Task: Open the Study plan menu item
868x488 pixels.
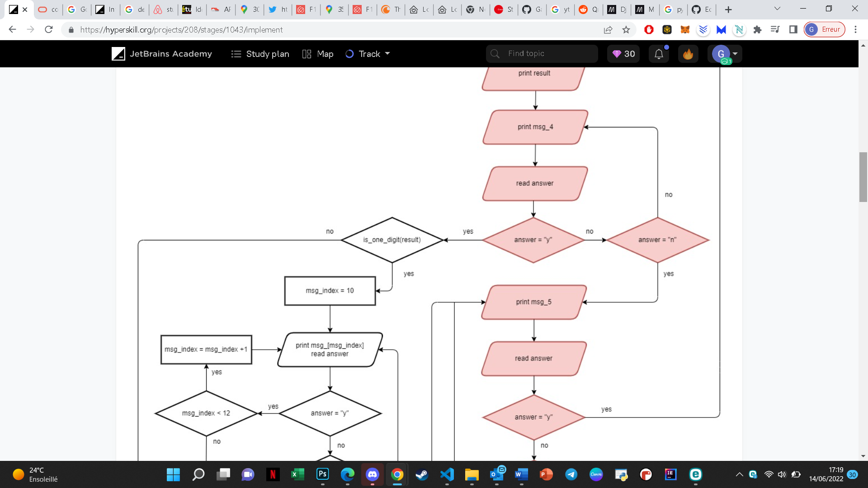Action: (x=260, y=54)
